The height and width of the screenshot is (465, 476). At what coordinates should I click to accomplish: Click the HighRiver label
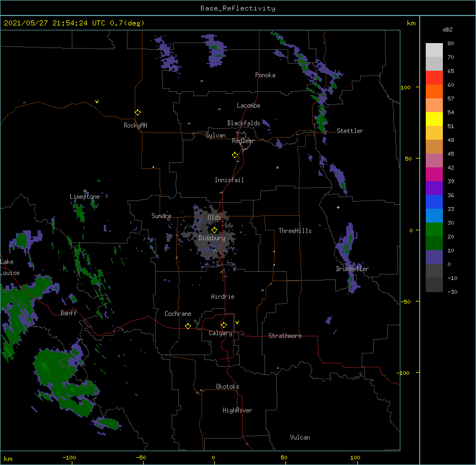click(237, 410)
